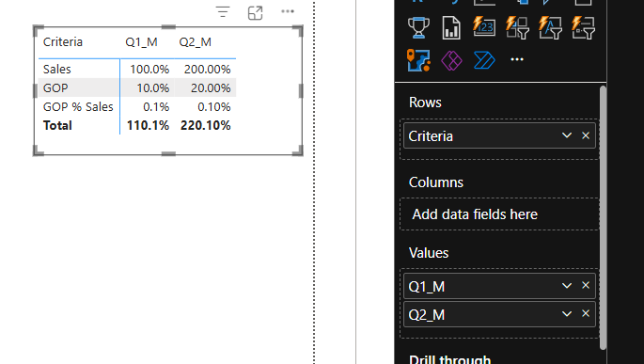Select the Q1_M field pill in Values
The image size is (644, 364).
coord(499,286)
